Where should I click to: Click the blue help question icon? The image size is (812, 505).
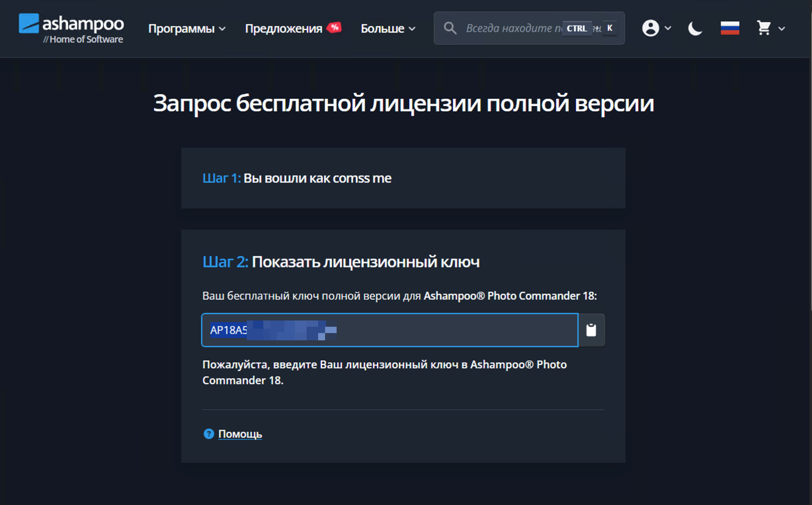click(208, 434)
